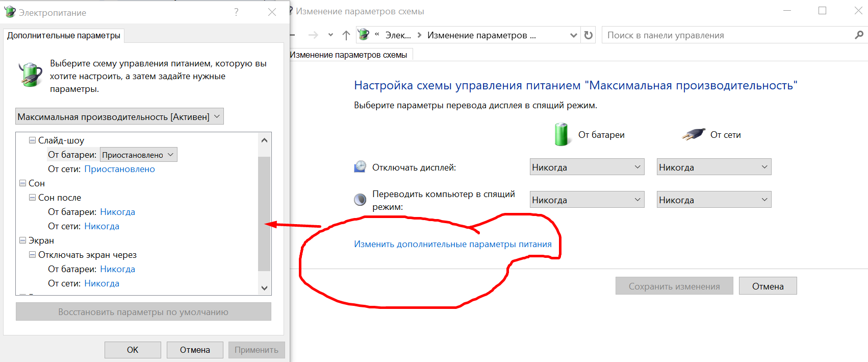Click Изменить дополнительные параметры питания link
The height and width of the screenshot is (362, 868).
(453, 244)
